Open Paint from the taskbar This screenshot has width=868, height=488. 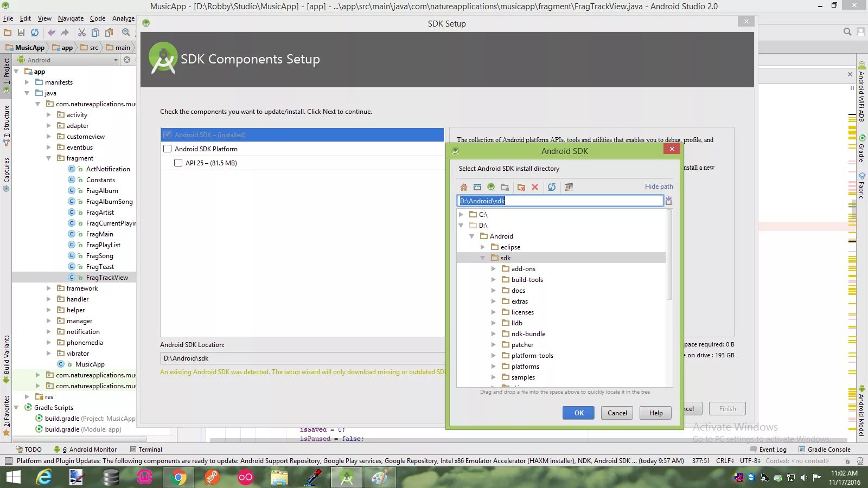point(380,477)
